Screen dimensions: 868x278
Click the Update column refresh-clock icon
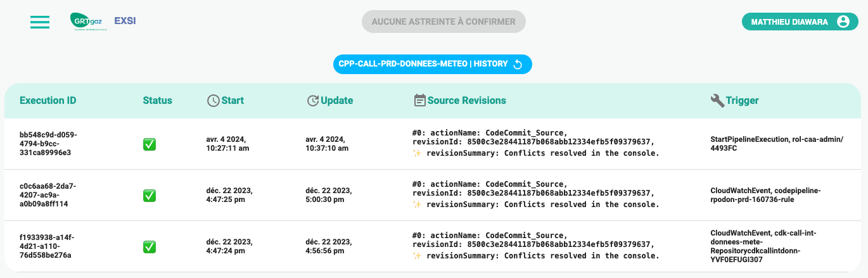click(313, 101)
